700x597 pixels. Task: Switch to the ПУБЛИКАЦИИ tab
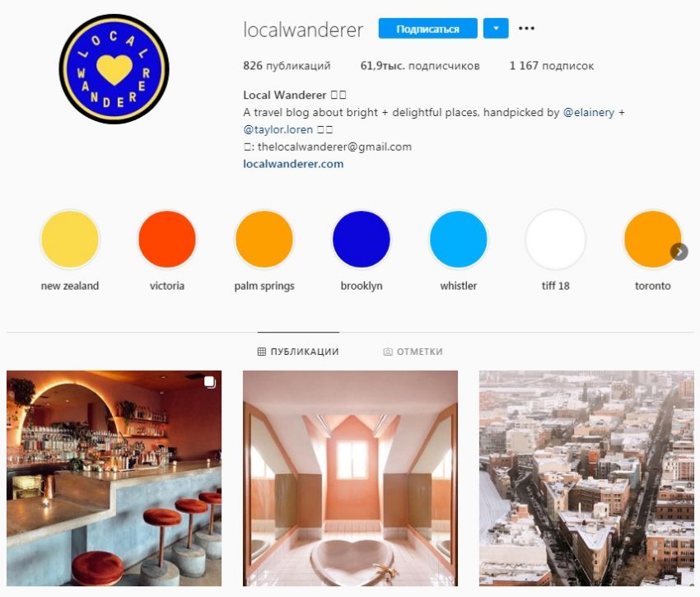coord(298,352)
